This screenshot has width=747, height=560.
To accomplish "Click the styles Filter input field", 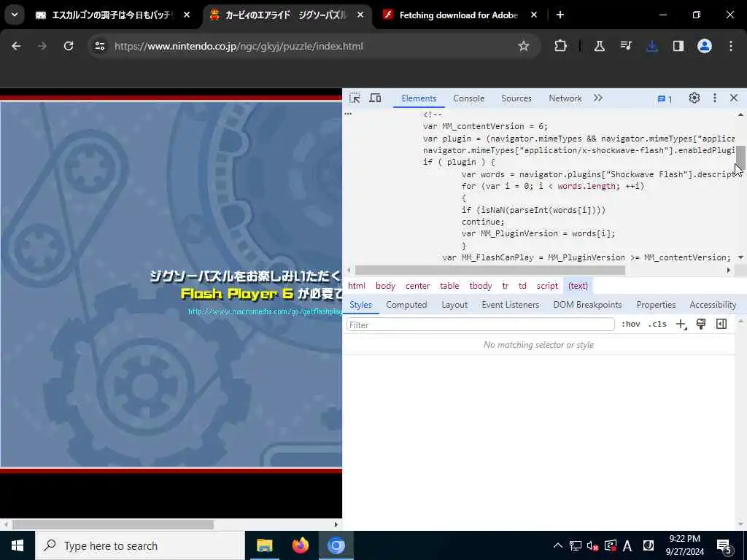I will [x=480, y=324].
